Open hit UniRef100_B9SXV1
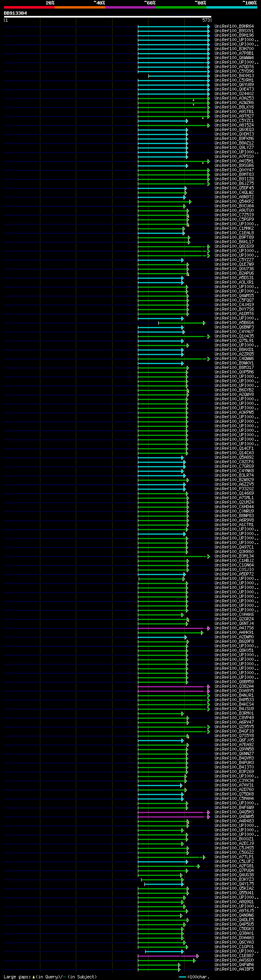 coord(234,31)
